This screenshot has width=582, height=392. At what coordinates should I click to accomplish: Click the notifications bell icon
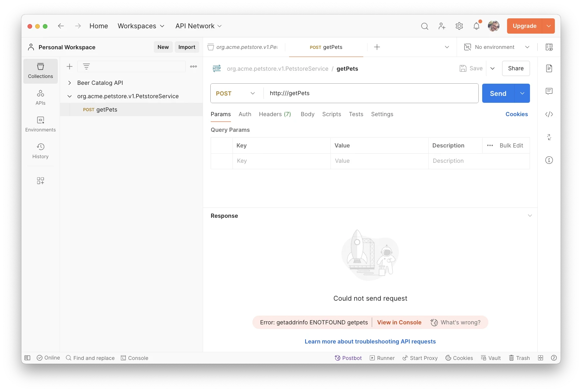pos(476,26)
